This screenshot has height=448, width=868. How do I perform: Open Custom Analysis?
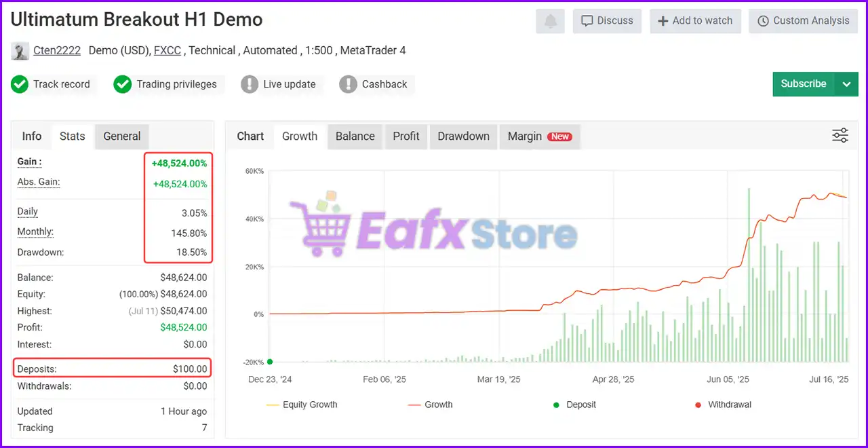click(803, 21)
